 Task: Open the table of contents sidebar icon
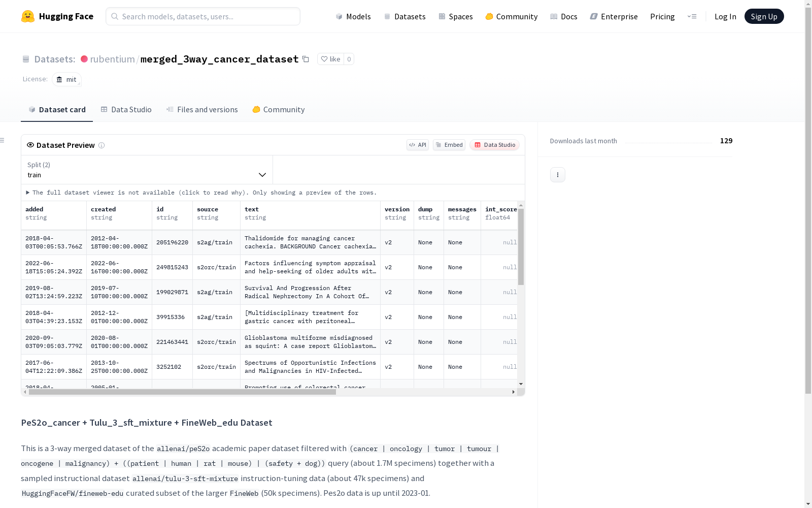[3, 140]
